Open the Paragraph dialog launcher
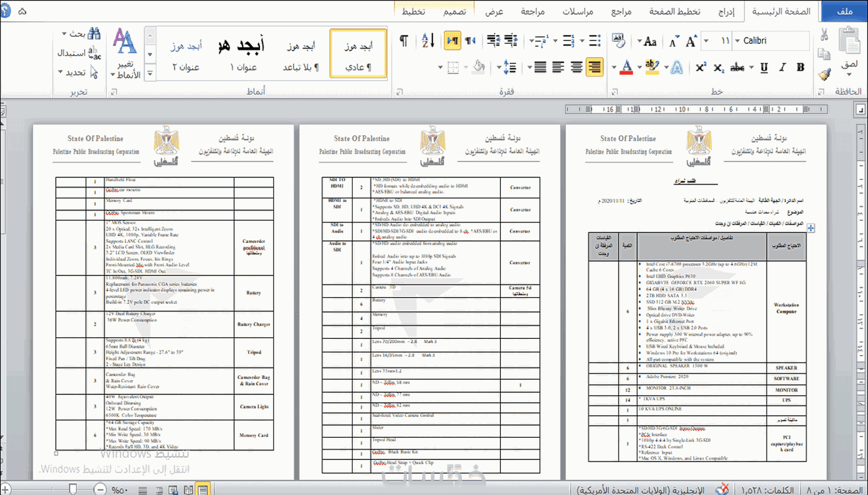 (x=400, y=92)
